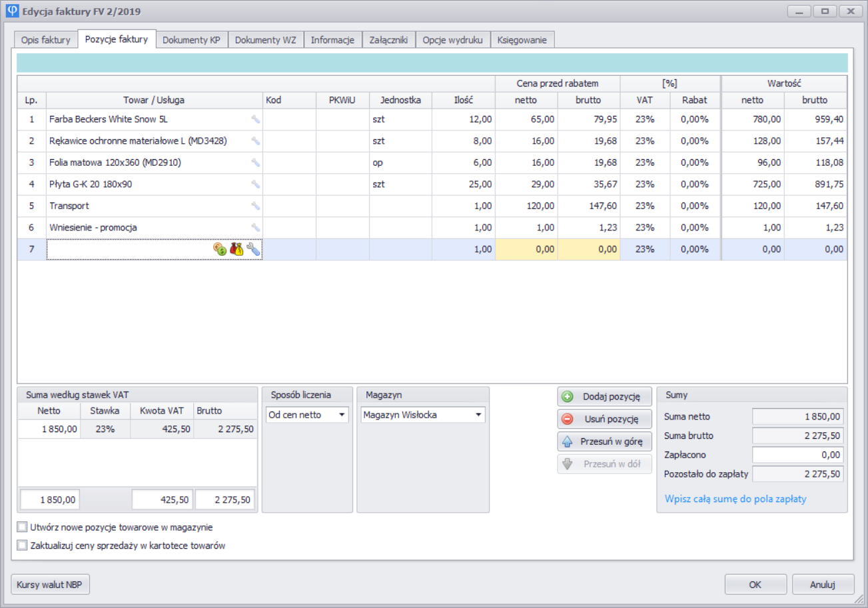The width and height of the screenshot is (868, 608).
Task: Open the Opis faktury tab
Action: pos(46,40)
